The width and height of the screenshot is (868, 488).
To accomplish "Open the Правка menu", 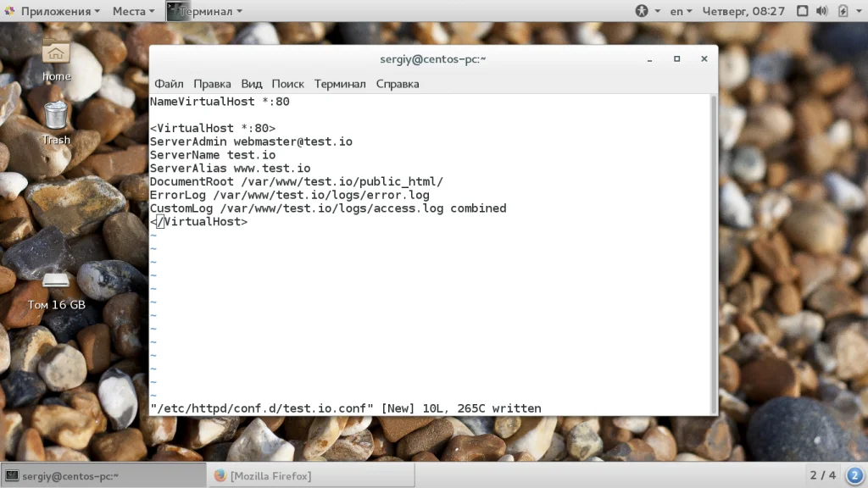I will point(212,84).
